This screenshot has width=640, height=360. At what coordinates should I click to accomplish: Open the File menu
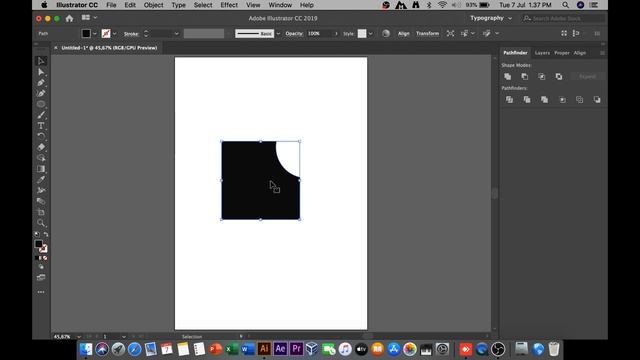[111, 5]
